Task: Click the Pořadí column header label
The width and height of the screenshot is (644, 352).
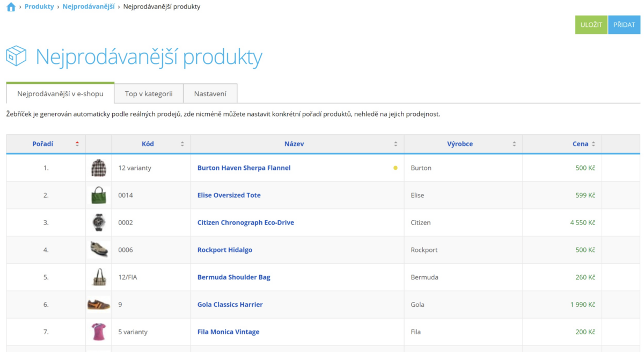Action: [x=43, y=144]
